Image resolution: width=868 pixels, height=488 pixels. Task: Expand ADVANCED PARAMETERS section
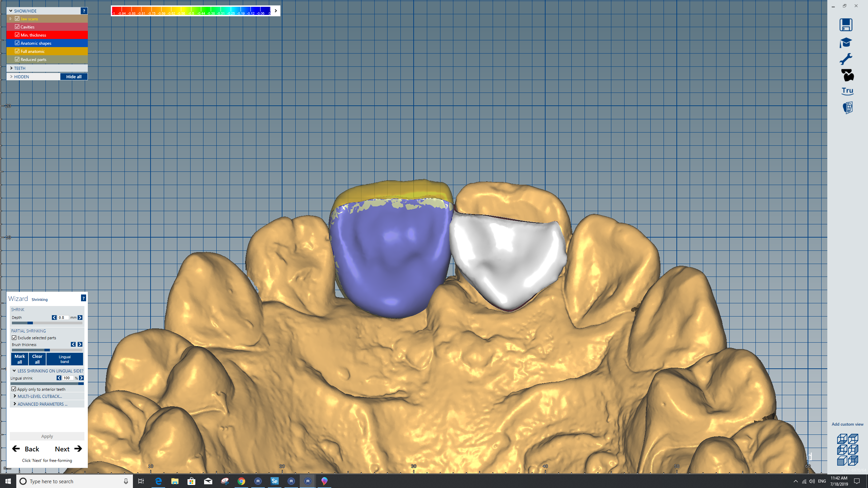coord(42,404)
